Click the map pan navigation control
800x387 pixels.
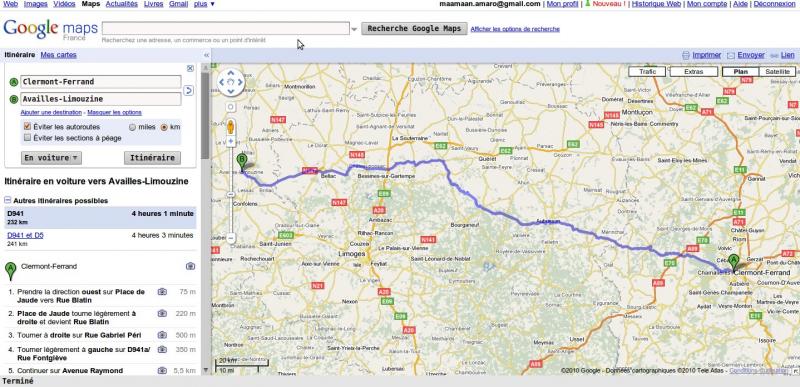click(231, 83)
